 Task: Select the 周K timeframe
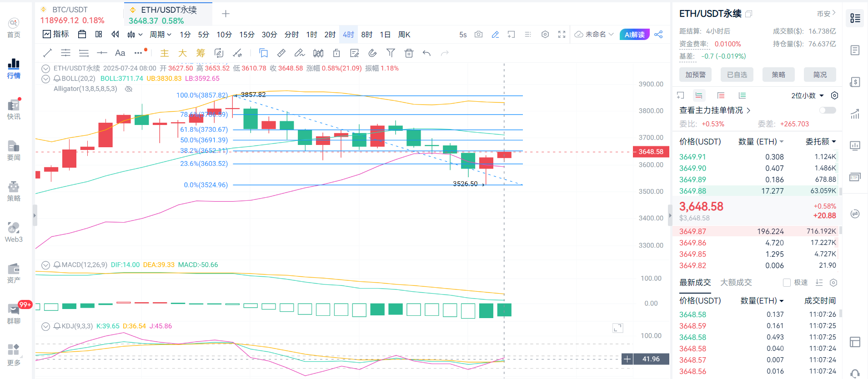[404, 35]
